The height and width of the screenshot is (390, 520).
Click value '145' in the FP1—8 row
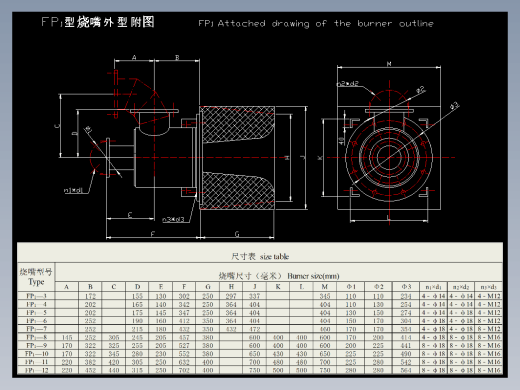(67, 337)
